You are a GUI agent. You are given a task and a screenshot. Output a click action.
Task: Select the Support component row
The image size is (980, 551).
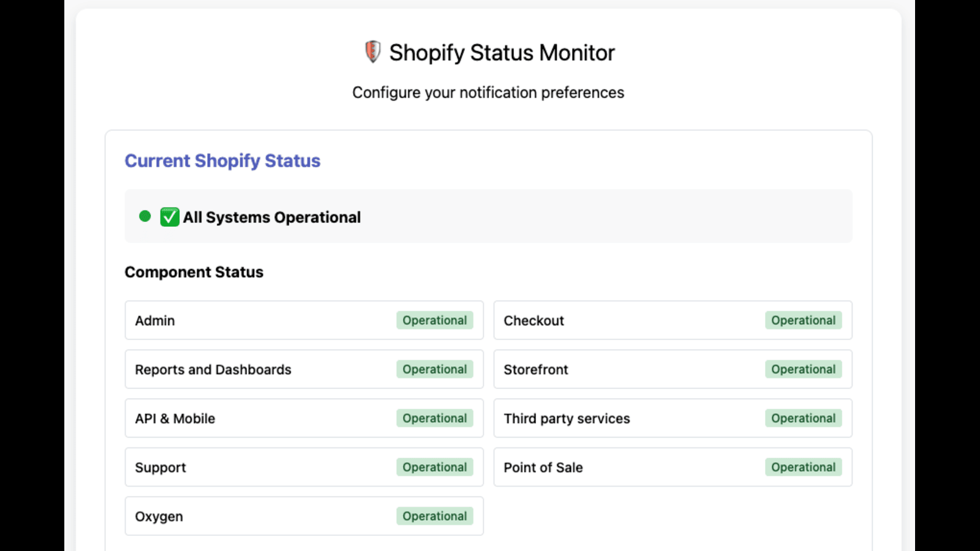point(304,467)
